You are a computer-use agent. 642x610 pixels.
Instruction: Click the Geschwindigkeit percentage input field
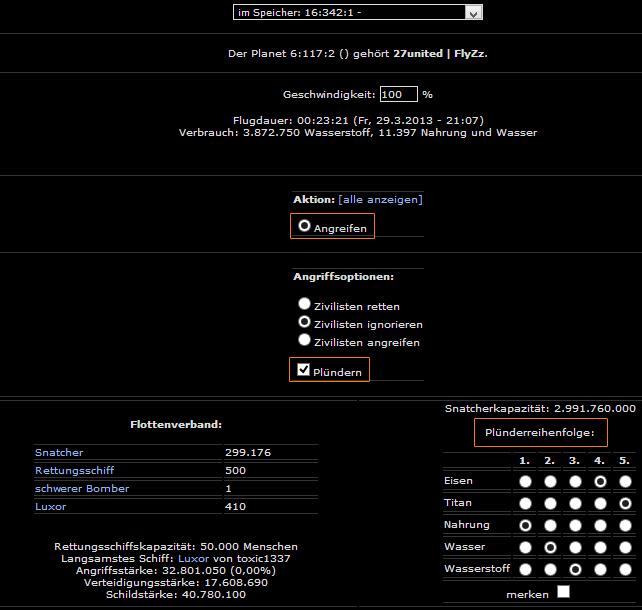point(398,94)
